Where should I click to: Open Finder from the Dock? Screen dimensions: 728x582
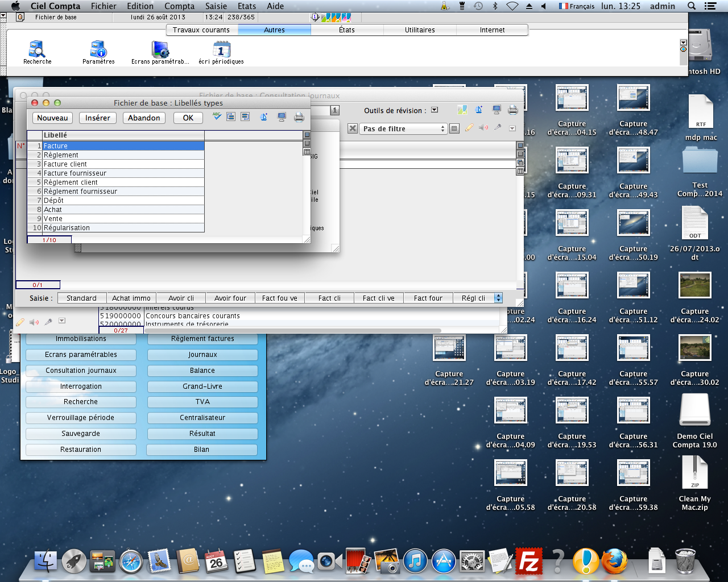[x=45, y=562]
